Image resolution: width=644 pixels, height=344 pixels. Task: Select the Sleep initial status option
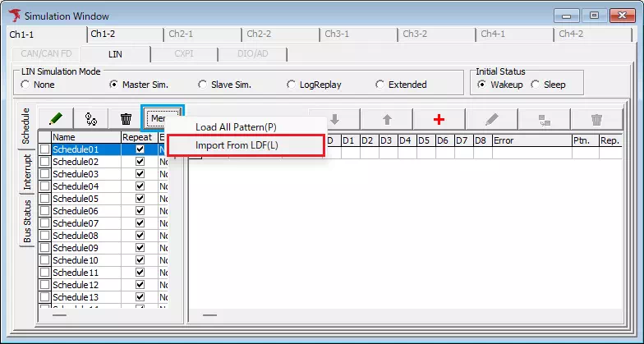536,85
